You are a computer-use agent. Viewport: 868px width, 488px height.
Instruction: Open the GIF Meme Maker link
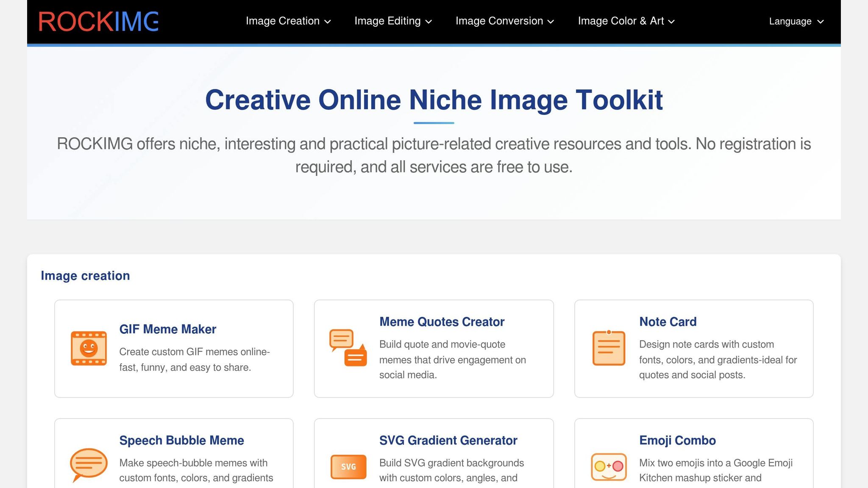point(167,329)
